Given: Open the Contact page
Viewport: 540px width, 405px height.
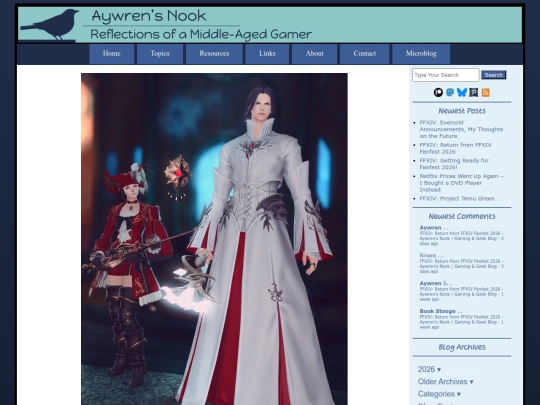Looking at the screenshot, I should pos(364,54).
